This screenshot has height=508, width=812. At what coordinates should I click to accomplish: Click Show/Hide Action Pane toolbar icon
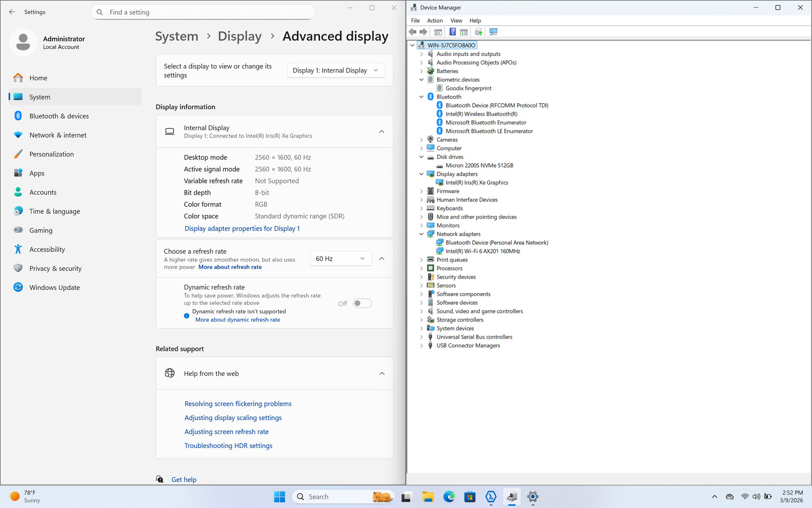coord(464,32)
